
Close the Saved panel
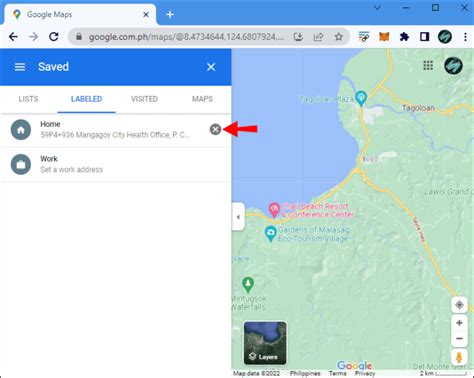[x=211, y=67]
